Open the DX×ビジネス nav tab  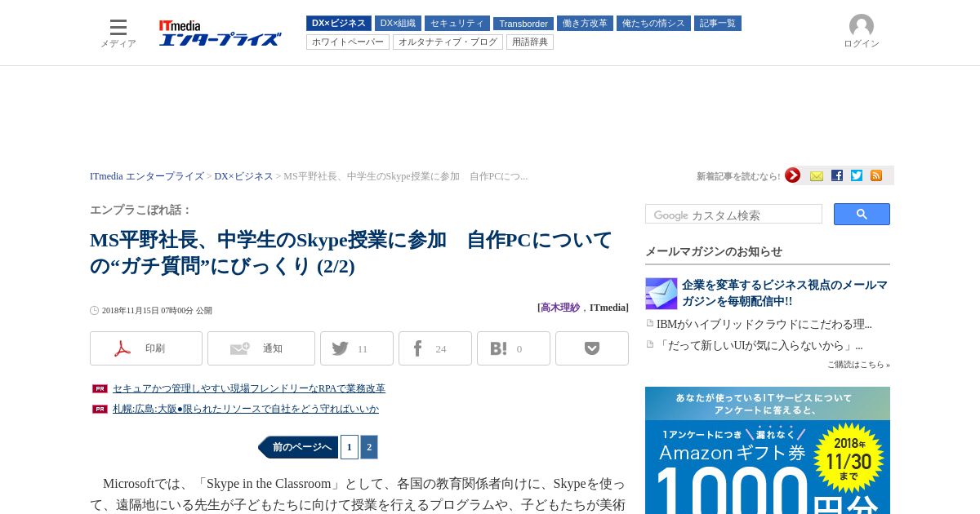pos(339,24)
